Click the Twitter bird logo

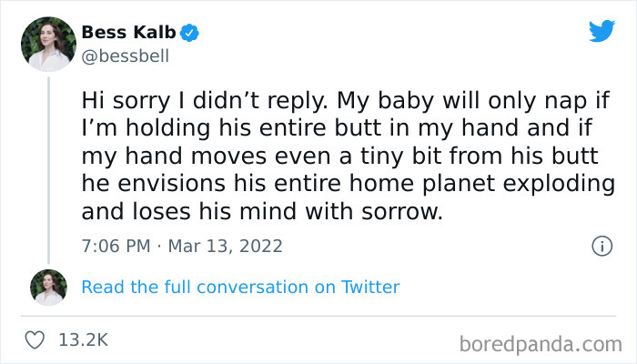[602, 32]
